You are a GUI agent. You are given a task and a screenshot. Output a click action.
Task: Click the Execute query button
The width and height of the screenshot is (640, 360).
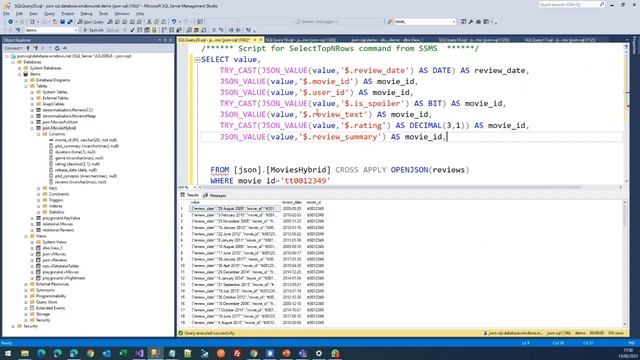point(93,30)
